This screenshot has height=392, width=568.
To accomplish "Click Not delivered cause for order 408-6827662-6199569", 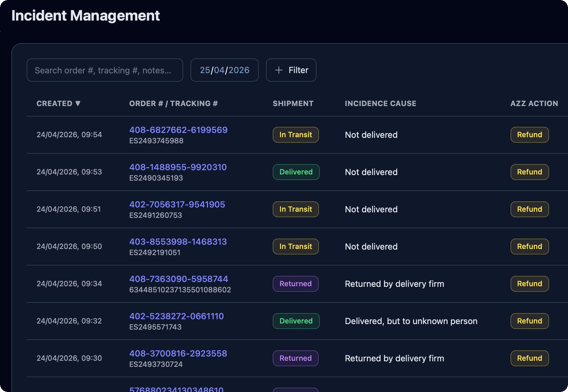I will [371, 135].
